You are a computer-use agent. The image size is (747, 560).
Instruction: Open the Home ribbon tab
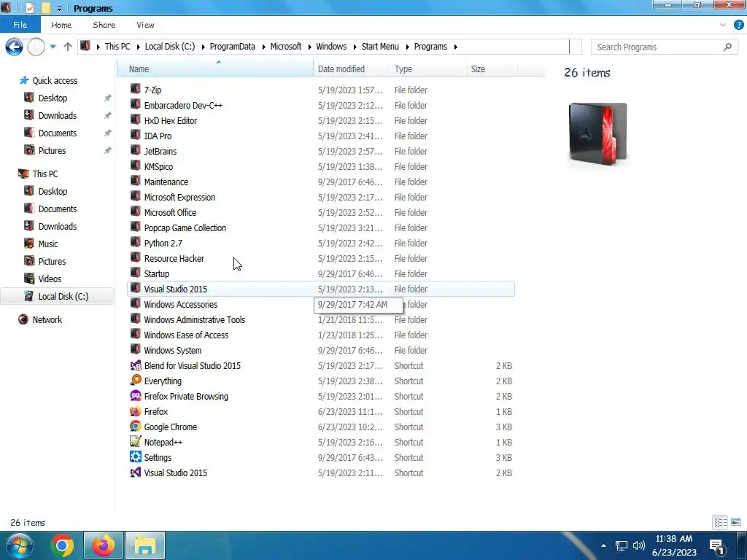[x=61, y=26]
